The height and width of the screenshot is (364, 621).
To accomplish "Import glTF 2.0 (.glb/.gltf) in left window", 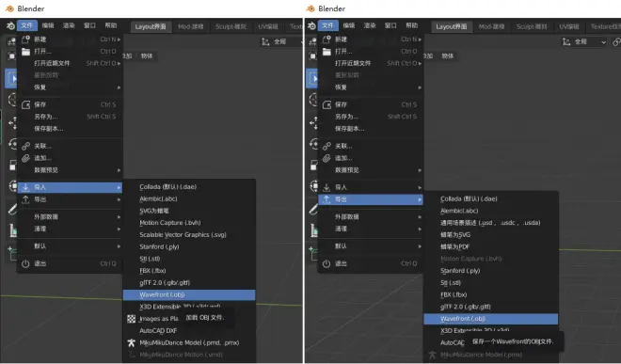I will pyautogui.click(x=189, y=283).
